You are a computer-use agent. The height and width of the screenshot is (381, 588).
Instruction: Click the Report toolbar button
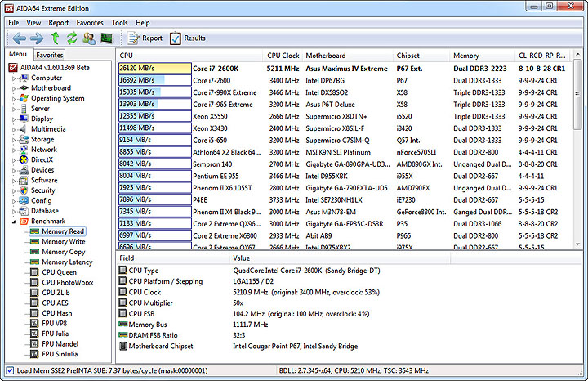pos(145,38)
